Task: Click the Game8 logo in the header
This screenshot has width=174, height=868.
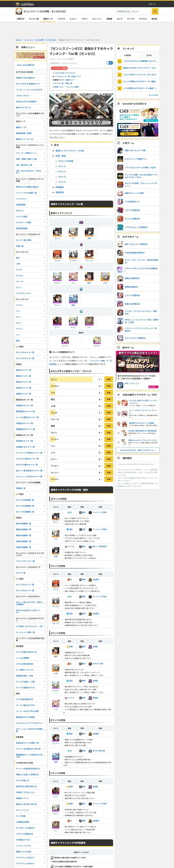Action: (25, 4)
